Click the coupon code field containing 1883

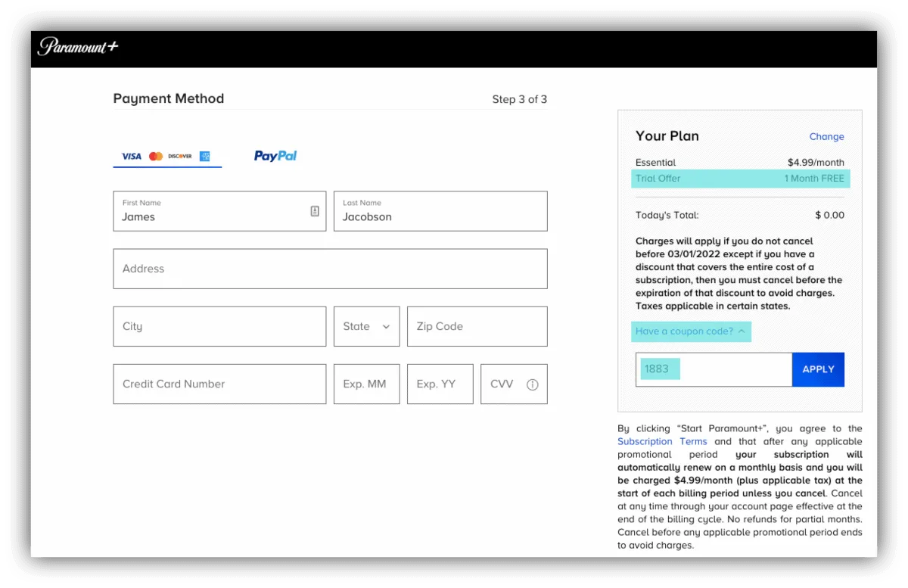713,369
